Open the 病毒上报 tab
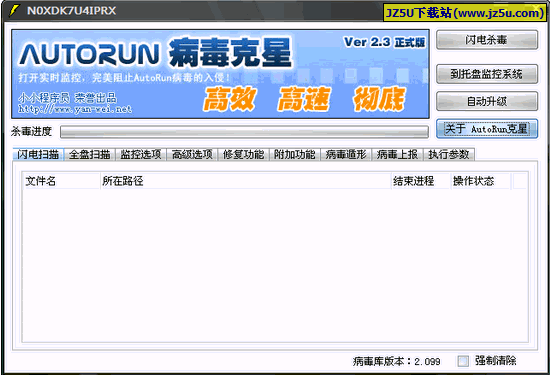Image resolution: width=550 pixels, height=375 pixels. (x=397, y=154)
